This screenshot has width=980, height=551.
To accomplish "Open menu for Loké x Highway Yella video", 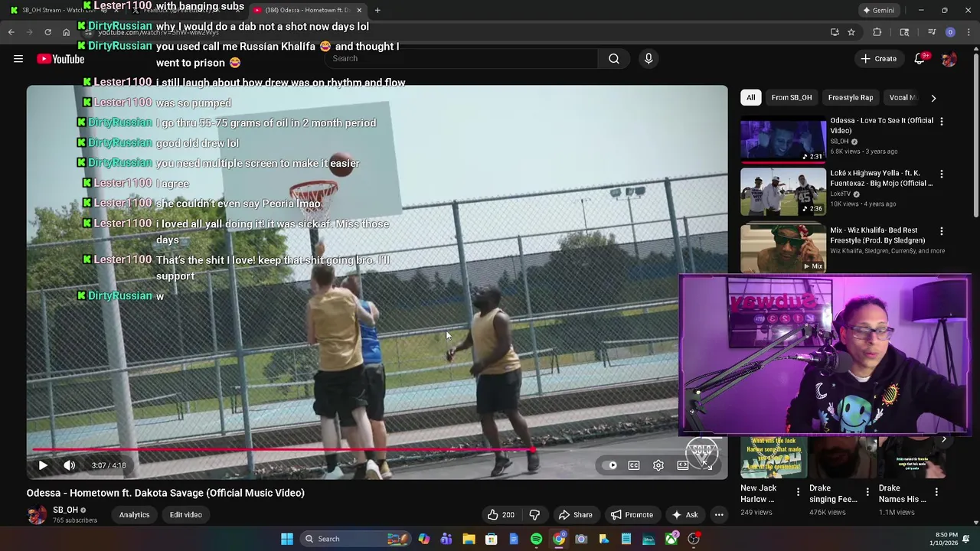I will 942,174.
